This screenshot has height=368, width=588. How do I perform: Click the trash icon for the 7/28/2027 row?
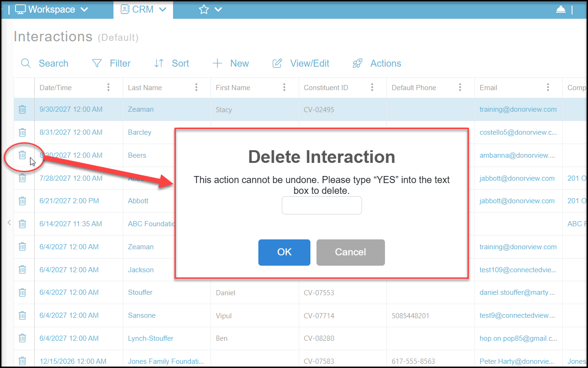click(x=22, y=178)
